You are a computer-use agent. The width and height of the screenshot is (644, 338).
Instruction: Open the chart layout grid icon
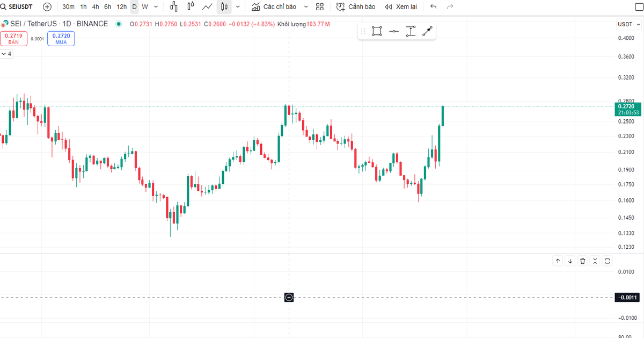click(319, 6)
